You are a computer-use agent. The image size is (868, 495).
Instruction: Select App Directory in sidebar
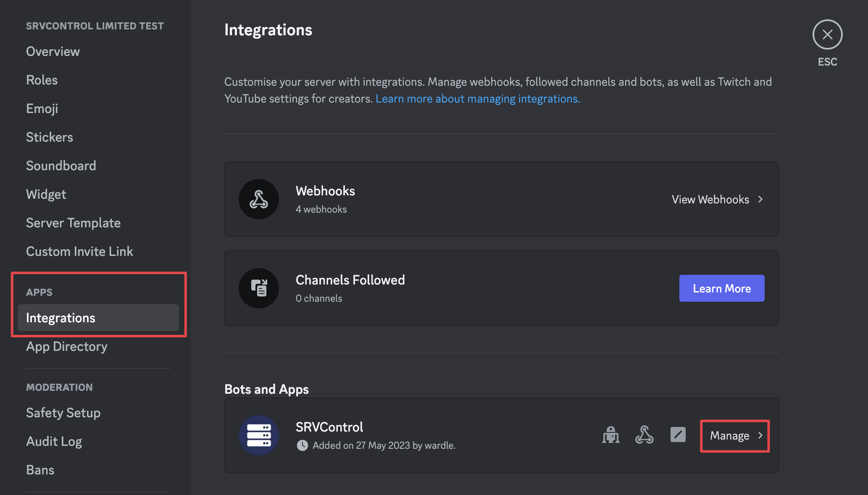click(x=67, y=346)
